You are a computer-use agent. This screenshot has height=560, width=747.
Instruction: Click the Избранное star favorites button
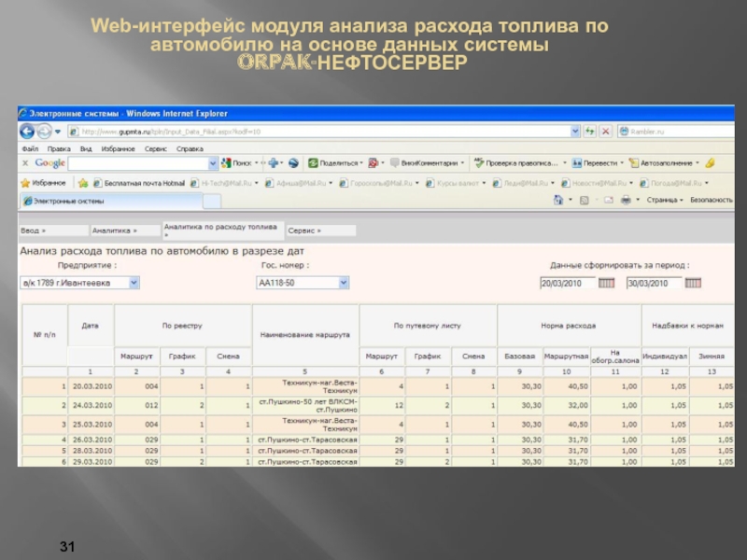pyautogui.click(x=43, y=183)
